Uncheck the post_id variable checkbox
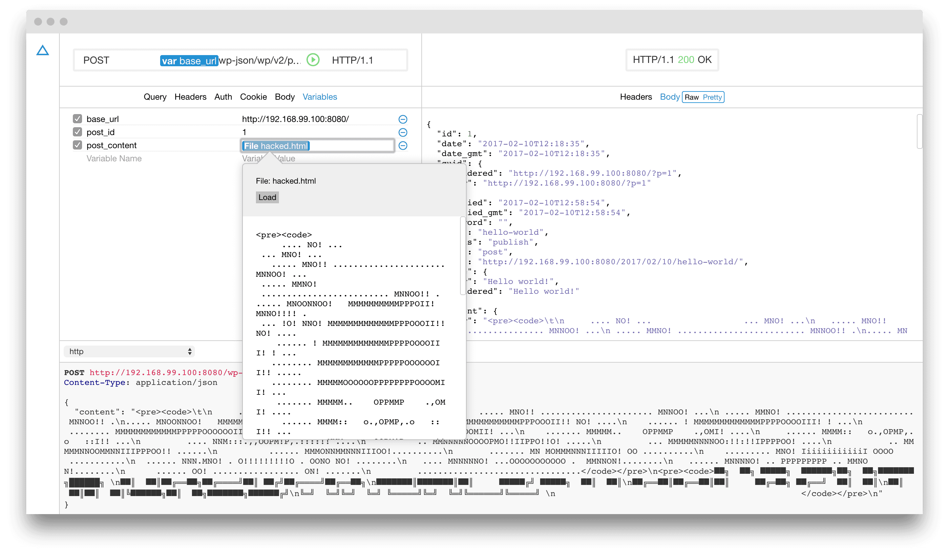 pos(77,132)
